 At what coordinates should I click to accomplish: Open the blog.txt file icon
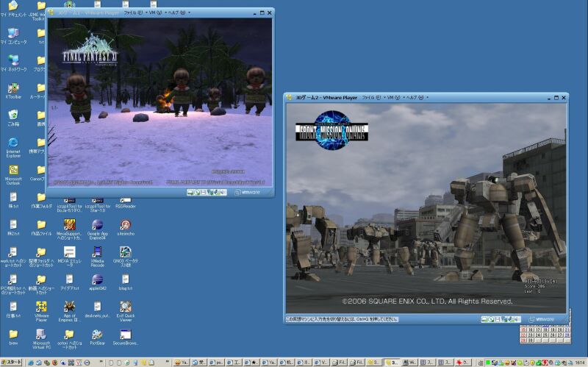[126, 282]
